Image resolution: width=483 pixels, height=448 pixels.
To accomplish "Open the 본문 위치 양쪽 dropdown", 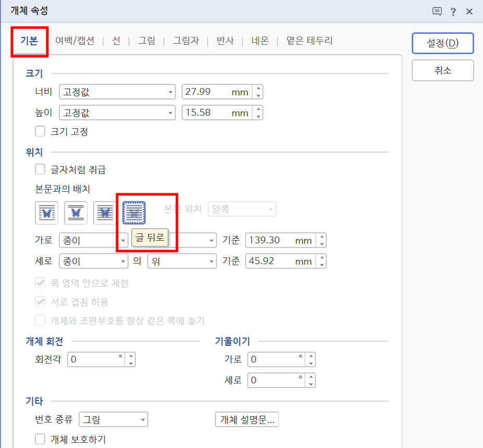I will [242, 209].
